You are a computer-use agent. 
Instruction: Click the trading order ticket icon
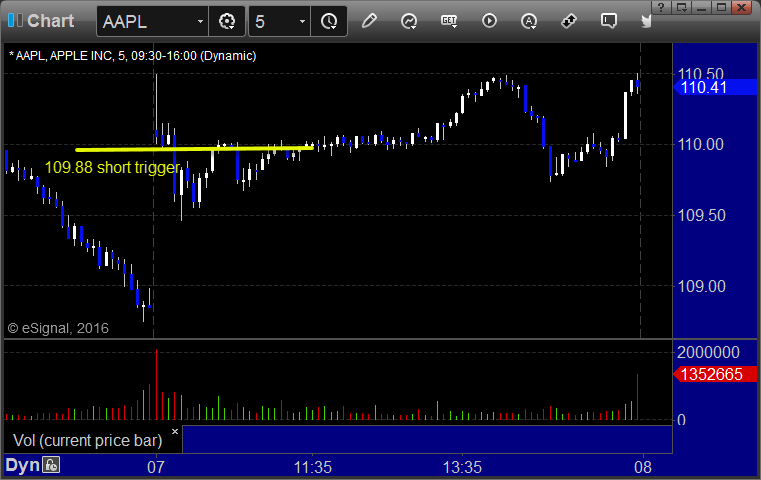pyautogui.click(x=569, y=21)
